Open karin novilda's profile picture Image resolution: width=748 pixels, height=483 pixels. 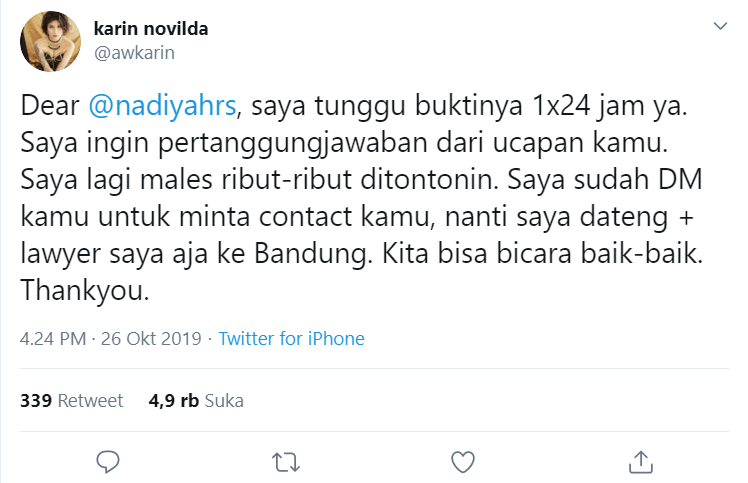[x=51, y=42]
